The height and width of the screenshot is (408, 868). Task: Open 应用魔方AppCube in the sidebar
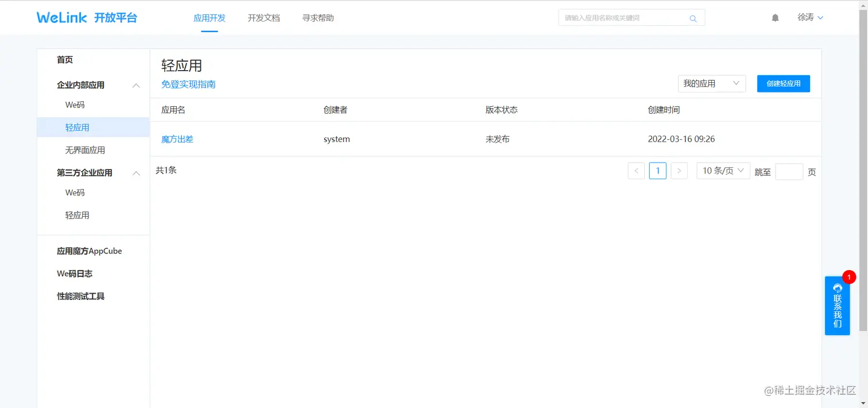[x=89, y=251]
